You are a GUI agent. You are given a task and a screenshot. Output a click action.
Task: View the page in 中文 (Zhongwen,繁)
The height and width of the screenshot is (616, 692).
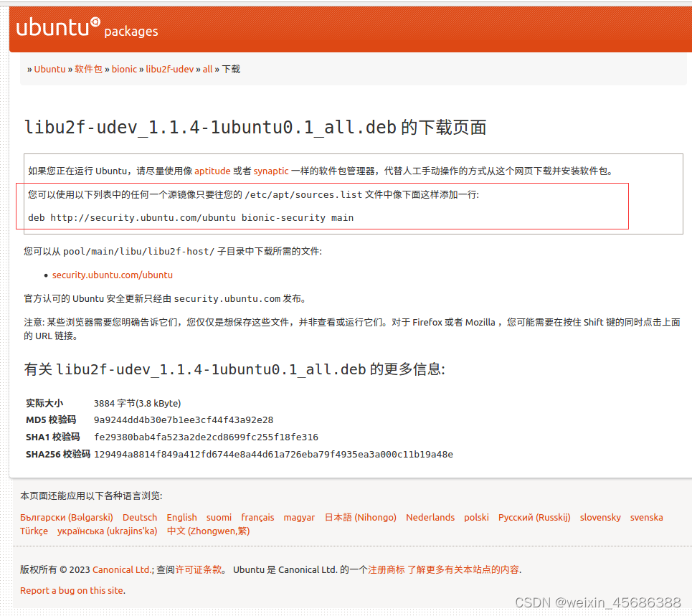pyautogui.click(x=209, y=531)
